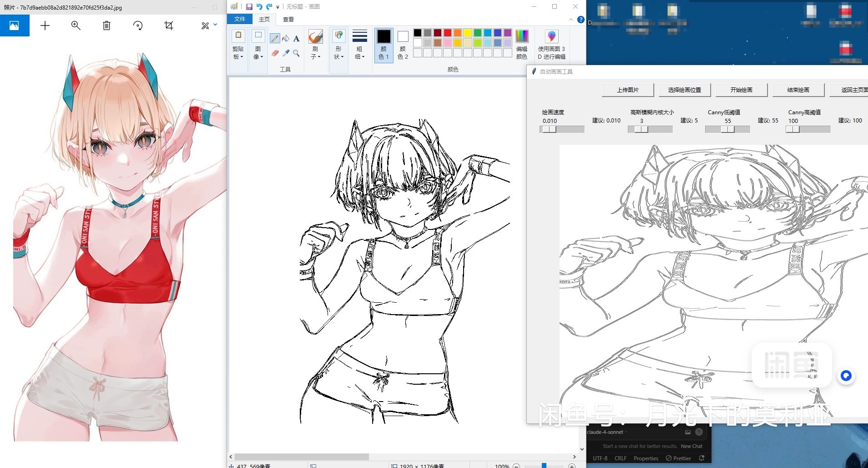
Task: Choose the Color picker eyedropper tool
Action: pos(286,53)
